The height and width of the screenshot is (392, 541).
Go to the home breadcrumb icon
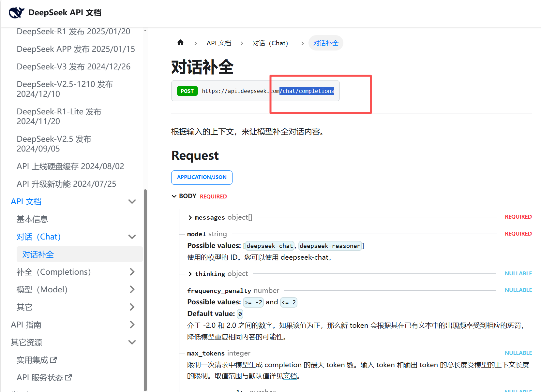(x=180, y=43)
